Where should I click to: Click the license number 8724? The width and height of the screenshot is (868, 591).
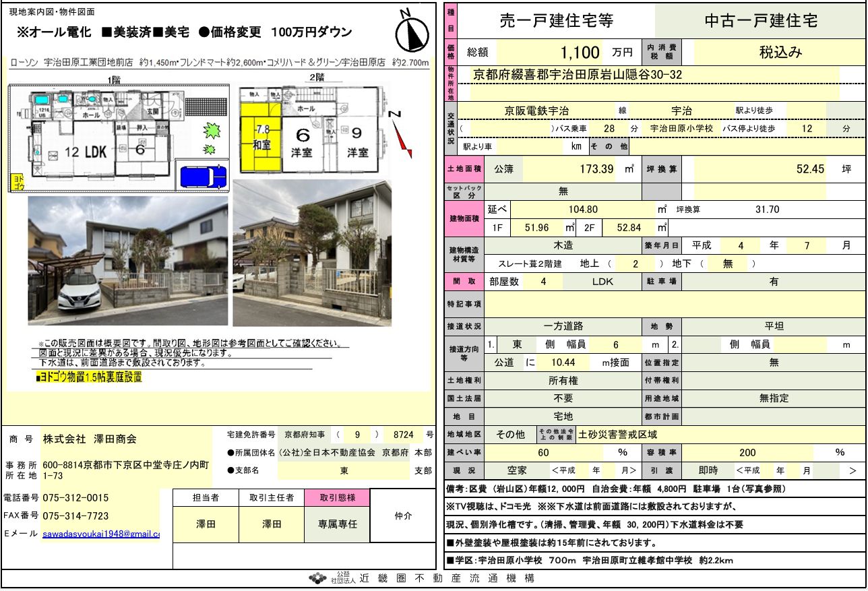(x=404, y=435)
